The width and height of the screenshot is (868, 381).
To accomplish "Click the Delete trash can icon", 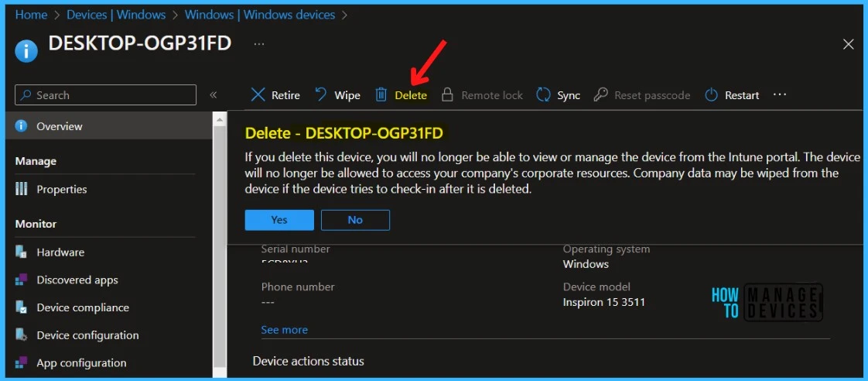I will (x=381, y=95).
